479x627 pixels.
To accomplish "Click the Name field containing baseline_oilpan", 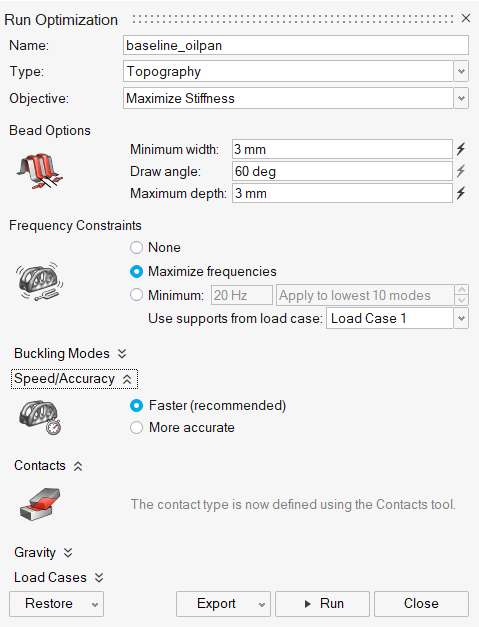I will (x=295, y=45).
